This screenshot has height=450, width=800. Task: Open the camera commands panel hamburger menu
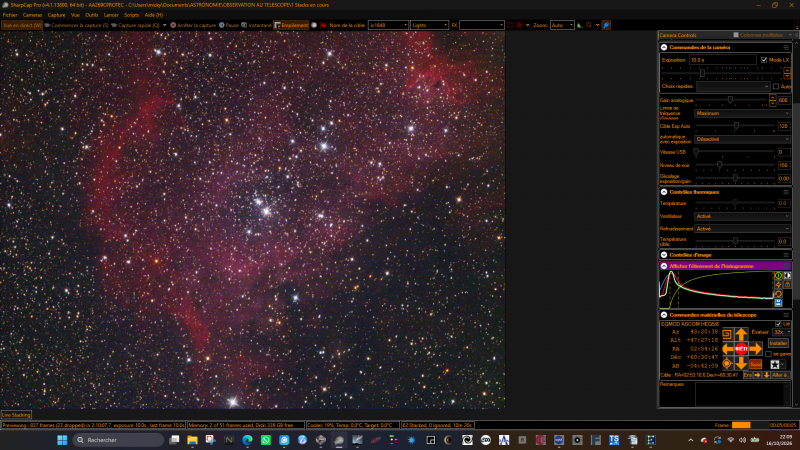point(786,47)
